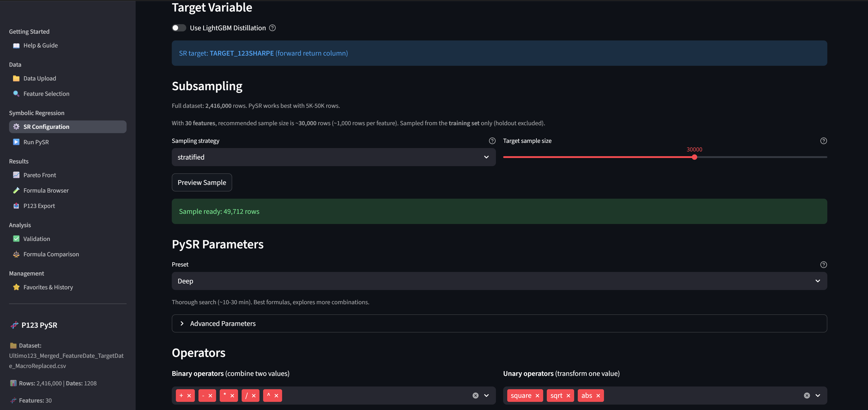Open Pareto Front results page
This screenshot has width=868, height=410.
coord(39,175)
